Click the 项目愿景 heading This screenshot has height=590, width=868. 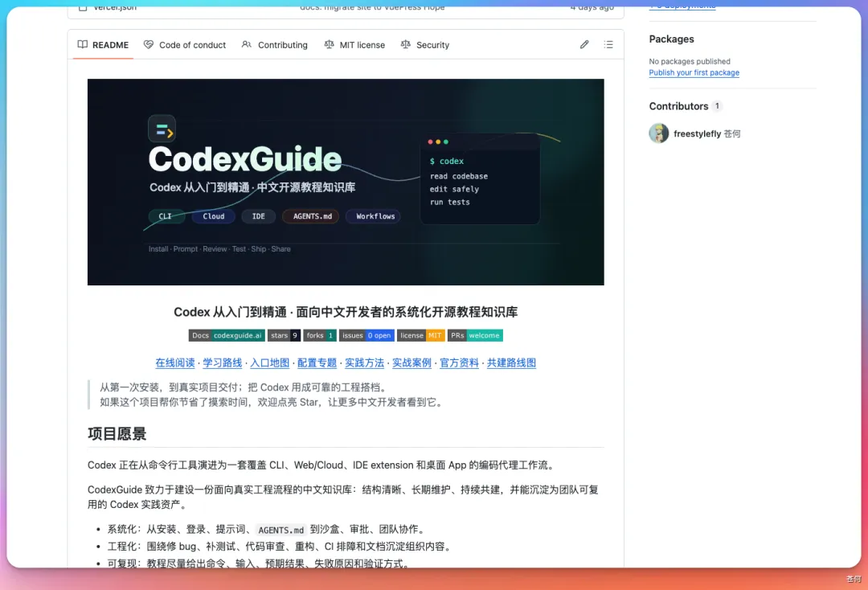coord(117,433)
